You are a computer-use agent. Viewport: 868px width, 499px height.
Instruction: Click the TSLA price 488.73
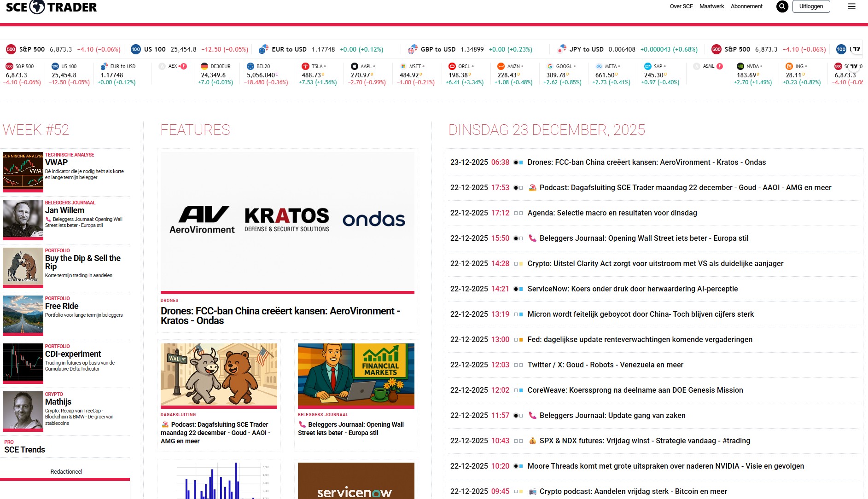(x=312, y=75)
